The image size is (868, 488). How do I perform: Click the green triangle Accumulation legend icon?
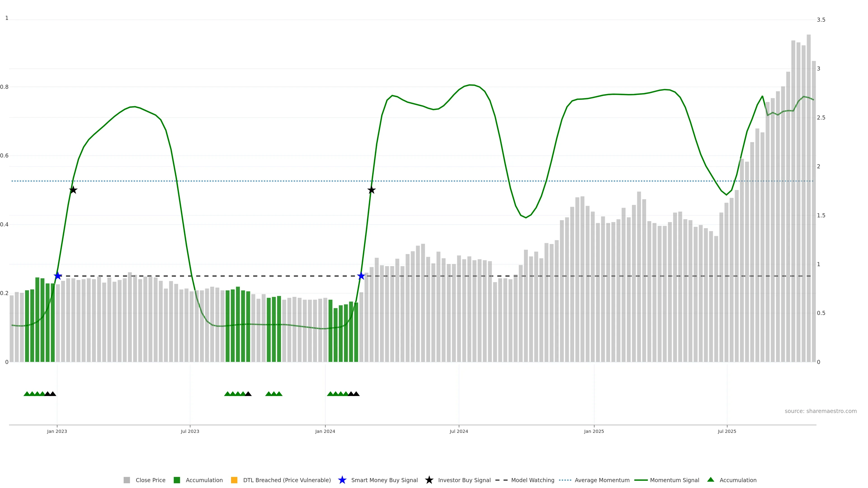pos(711,480)
